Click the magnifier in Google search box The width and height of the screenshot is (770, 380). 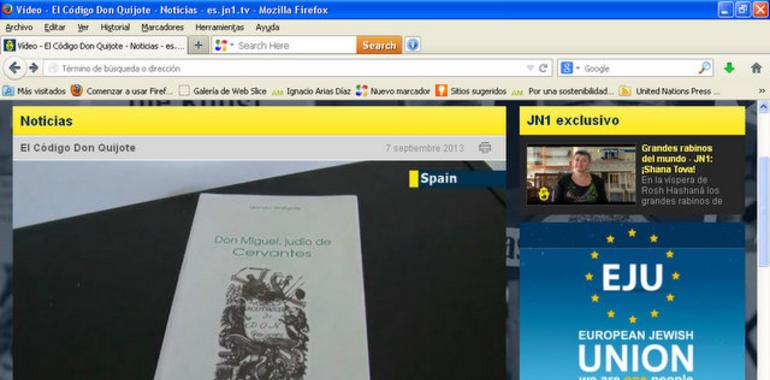tap(704, 68)
